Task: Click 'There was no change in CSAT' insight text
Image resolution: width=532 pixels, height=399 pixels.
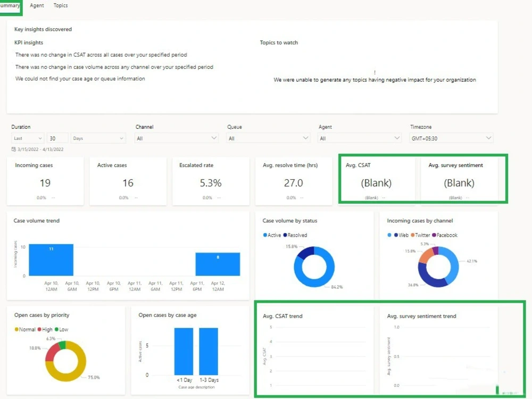Action: [x=101, y=55]
